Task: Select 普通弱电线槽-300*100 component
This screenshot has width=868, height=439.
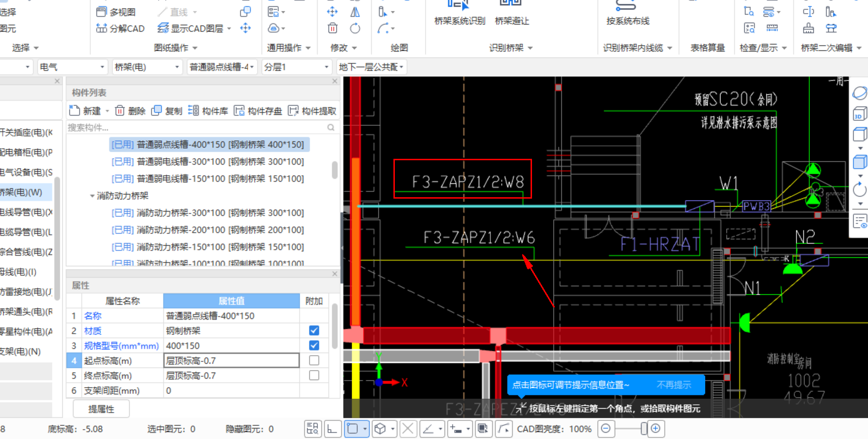Action: pyautogui.click(x=208, y=162)
